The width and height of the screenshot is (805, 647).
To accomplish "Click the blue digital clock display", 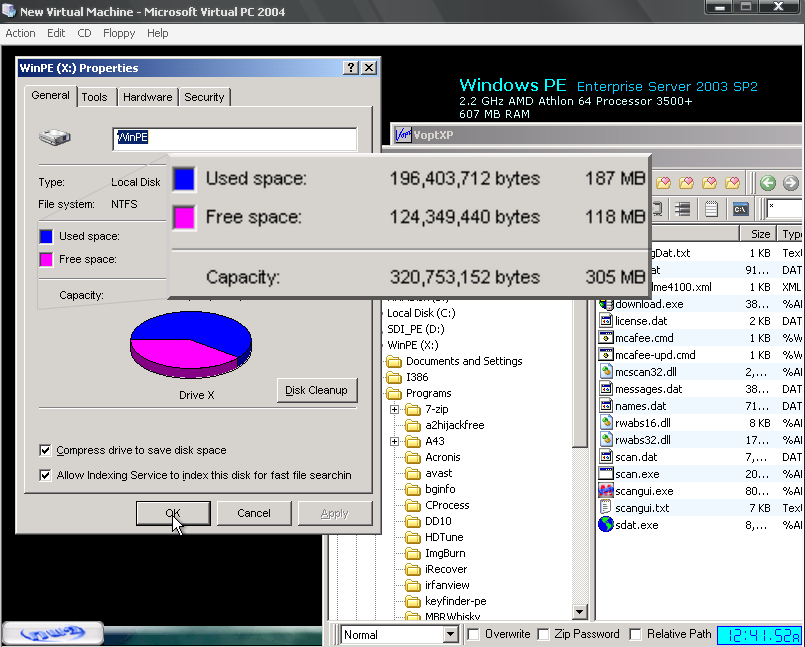I will pos(759,635).
